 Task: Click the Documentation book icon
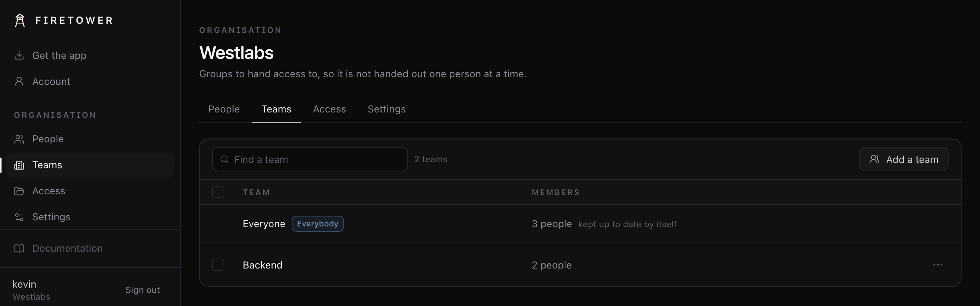point(19,249)
